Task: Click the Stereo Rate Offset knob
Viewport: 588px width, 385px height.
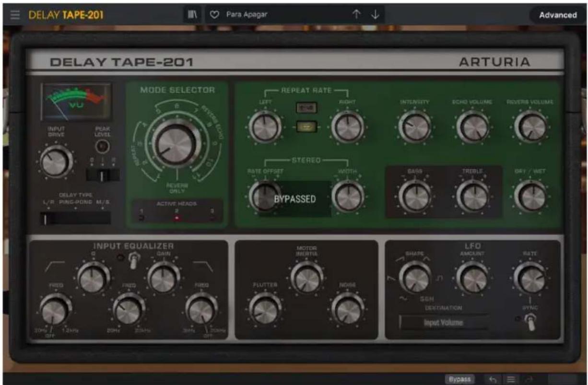Action: (x=265, y=197)
